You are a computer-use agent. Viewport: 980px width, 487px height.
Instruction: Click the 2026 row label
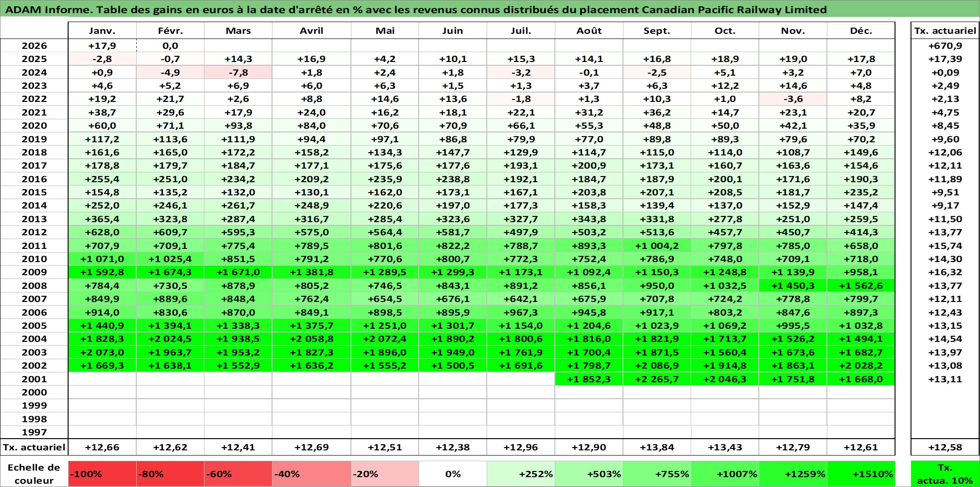pyautogui.click(x=34, y=46)
